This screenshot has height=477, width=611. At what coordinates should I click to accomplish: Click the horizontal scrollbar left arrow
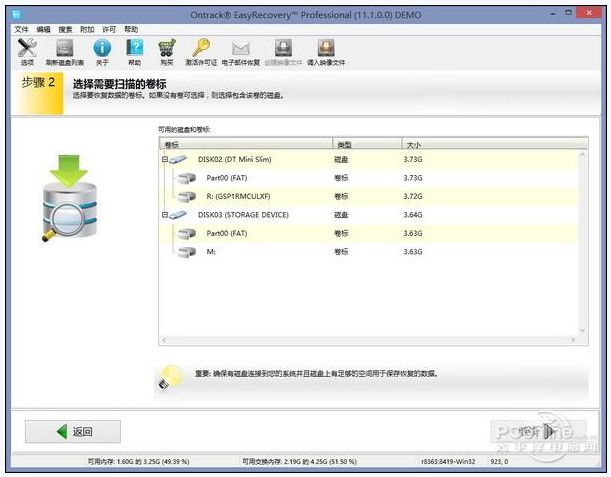click(x=164, y=340)
